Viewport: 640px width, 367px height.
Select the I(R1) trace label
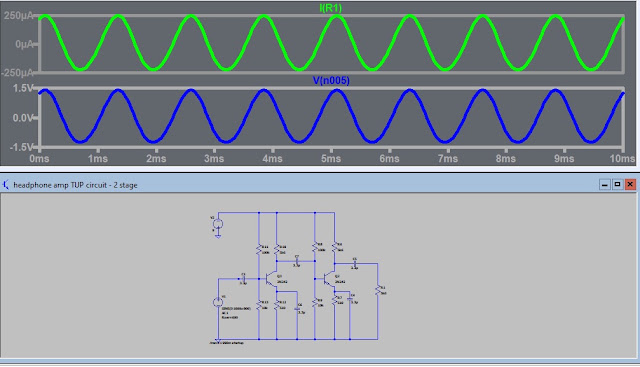coord(331,8)
